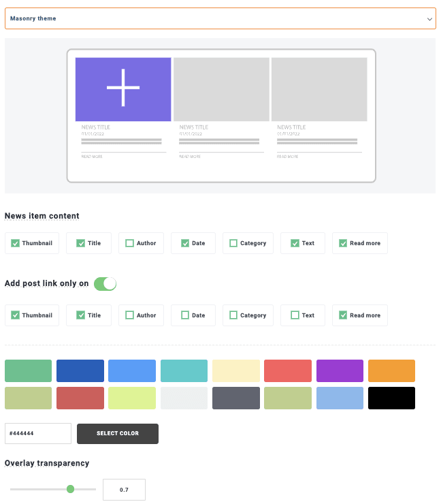Pick the green color swatch

28,371
